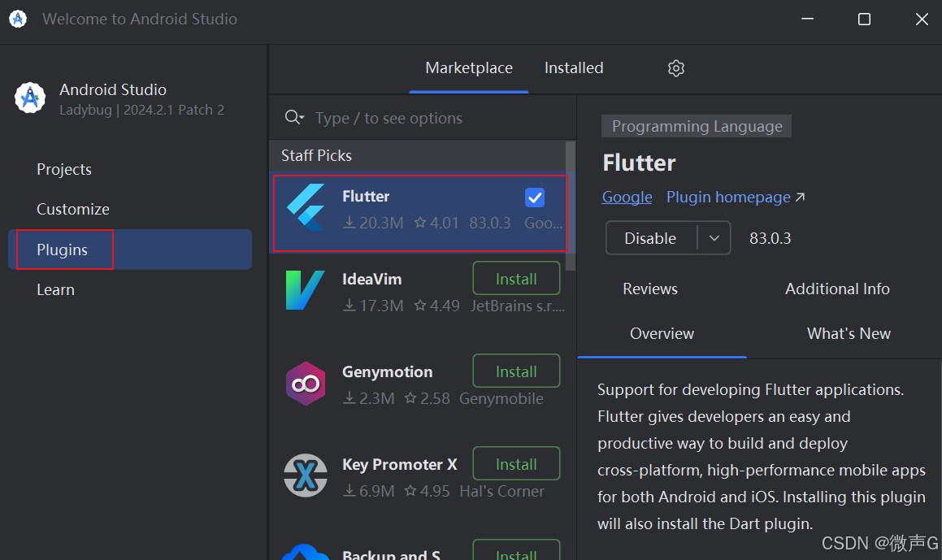
Task: Click the plugin list scrollbar
Action: 570,206
